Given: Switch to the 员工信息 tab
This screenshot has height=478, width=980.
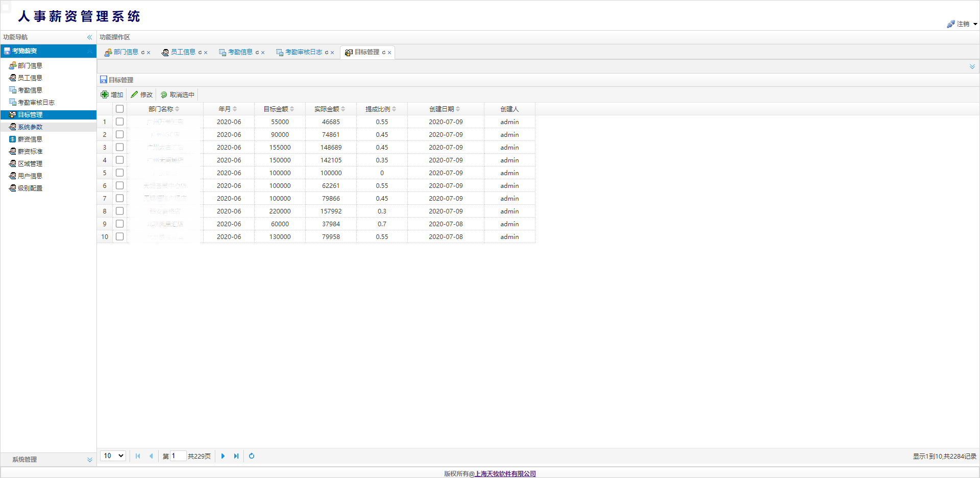Looking at the screenshot, I should click(x=183, y=52).
